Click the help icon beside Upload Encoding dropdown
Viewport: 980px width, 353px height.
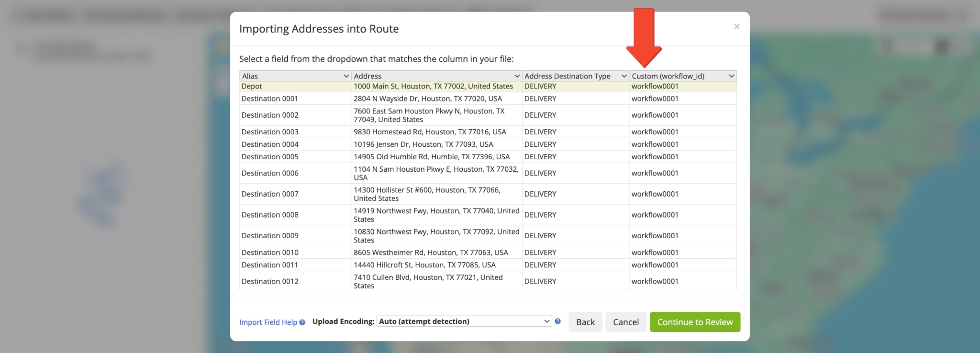click(557, 321)
